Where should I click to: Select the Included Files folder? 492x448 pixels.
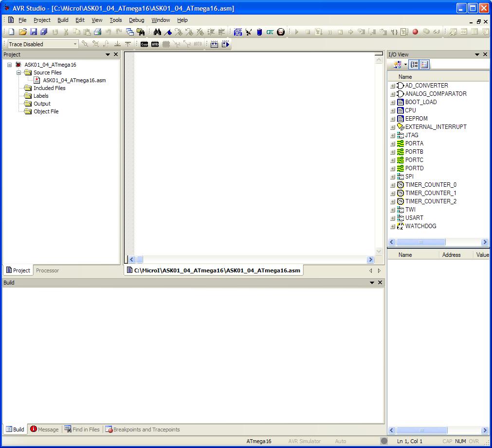click(49, 88)
